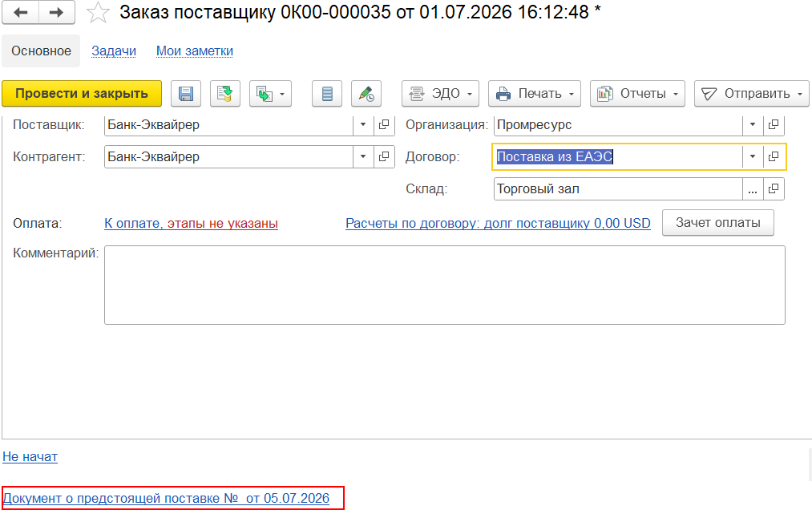Expand the Контрагент dropdown list
This screenshot has height=510, width=812.
(x=363, y=157)
